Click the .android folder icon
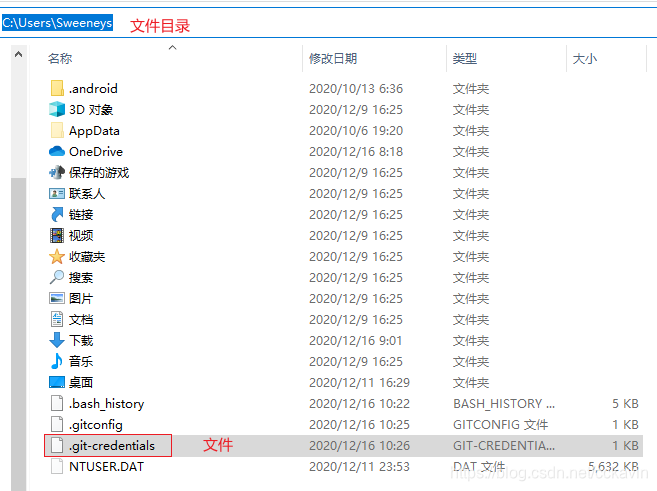This screenshot has width=657, height=491. click(57, 88)
